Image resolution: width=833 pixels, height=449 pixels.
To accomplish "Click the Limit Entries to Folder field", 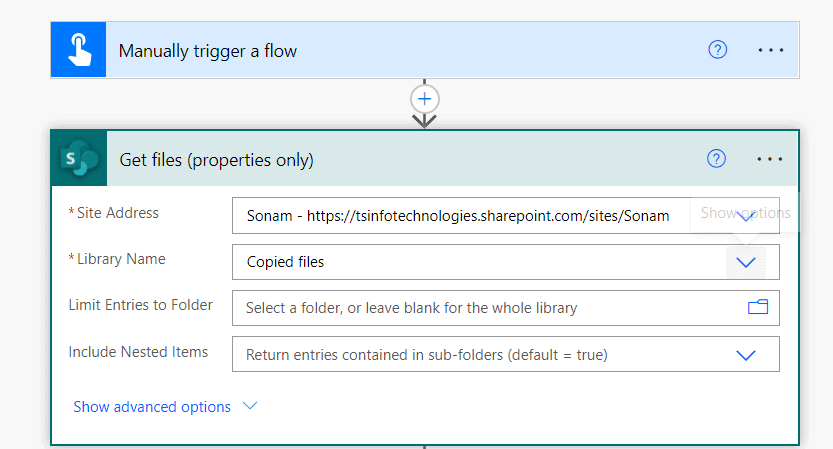I will tap(490, 308).
